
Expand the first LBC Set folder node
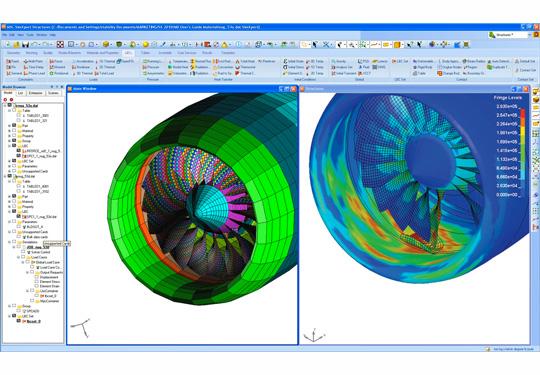tap(9, 161)
